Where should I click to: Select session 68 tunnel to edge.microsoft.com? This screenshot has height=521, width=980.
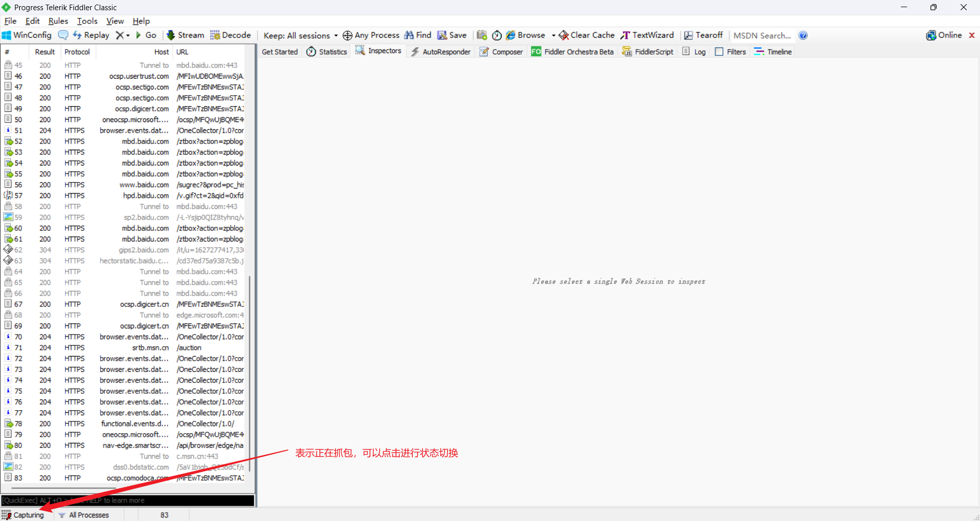tap(124, 315)
